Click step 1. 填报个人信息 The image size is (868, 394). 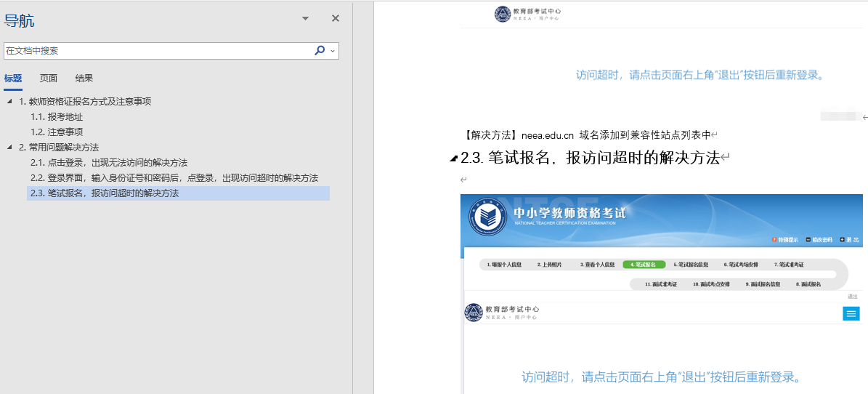point(504,265)
